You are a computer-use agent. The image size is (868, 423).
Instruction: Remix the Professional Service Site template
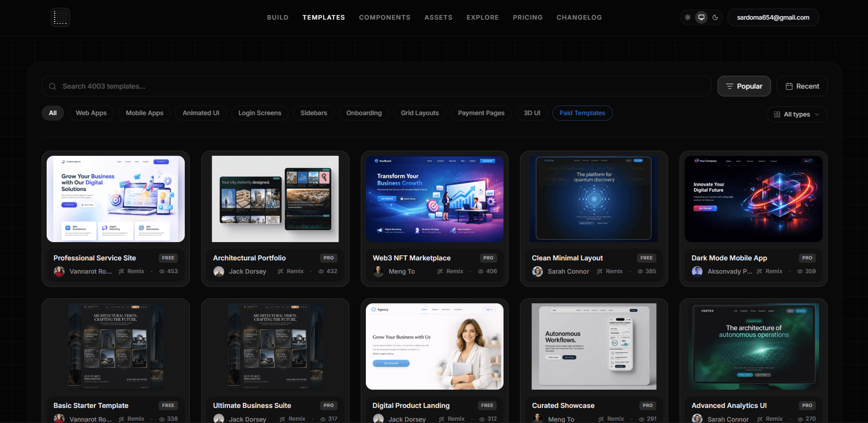131,271
